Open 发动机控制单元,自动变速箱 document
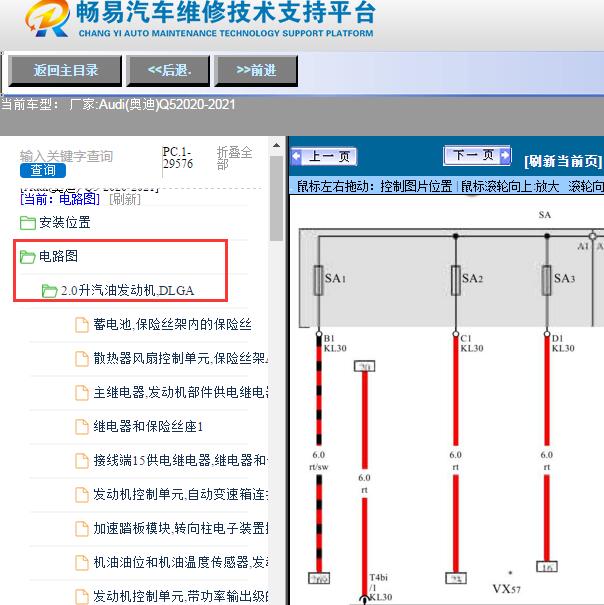604x605 pixels. [181, 494]
